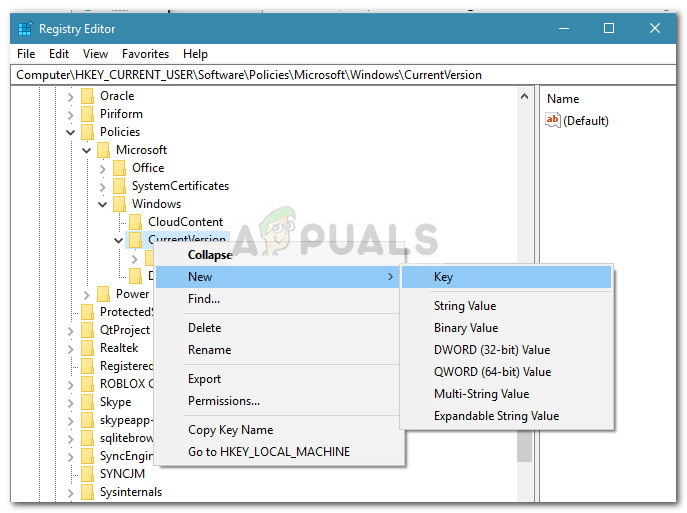Click the registry path address bar
Viewport: 687px width, 513px height.
343,75
